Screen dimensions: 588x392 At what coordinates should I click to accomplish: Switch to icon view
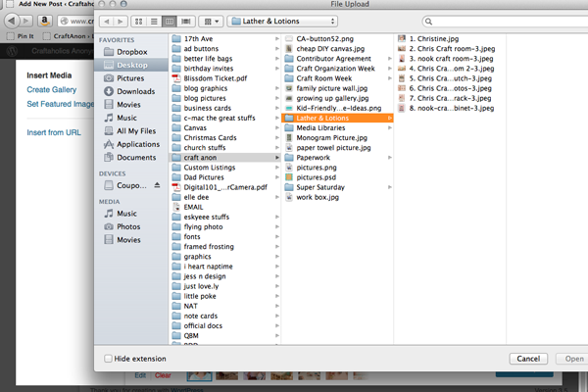141,21
